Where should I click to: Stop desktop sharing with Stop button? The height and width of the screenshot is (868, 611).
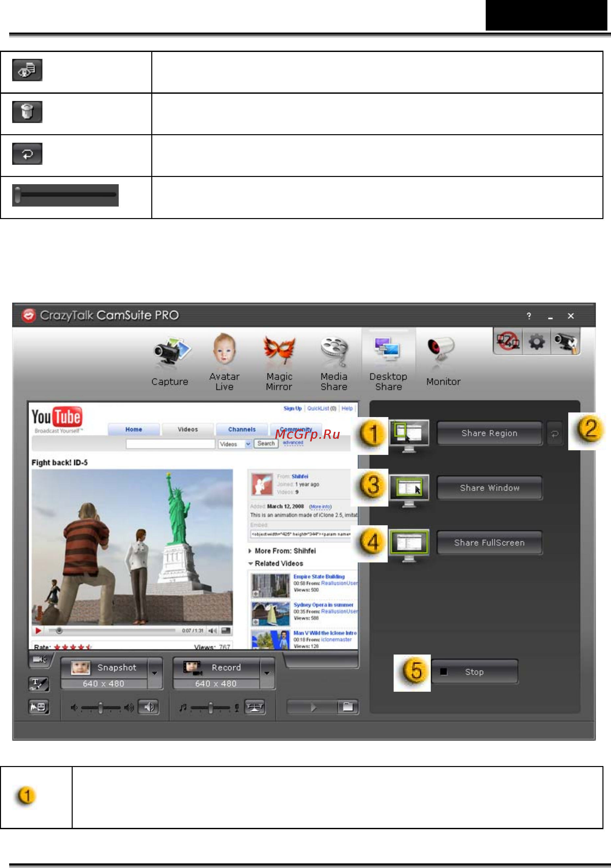tap(475, 672)
